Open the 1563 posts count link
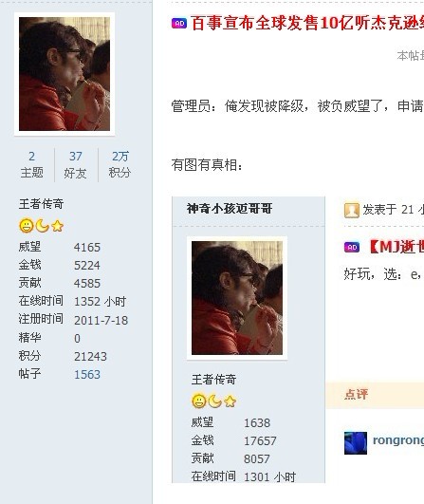 point(87,375)
